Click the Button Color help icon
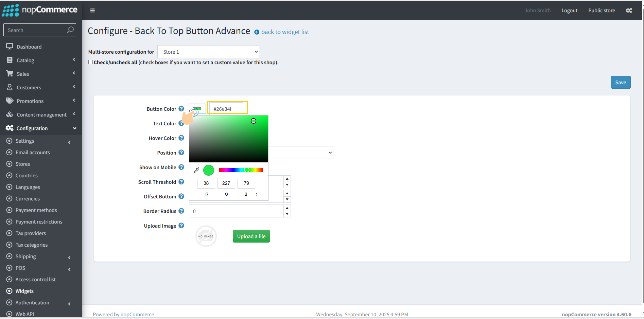Image resolution: width=644 pixels, height=319 pixels. click(181, 109)
